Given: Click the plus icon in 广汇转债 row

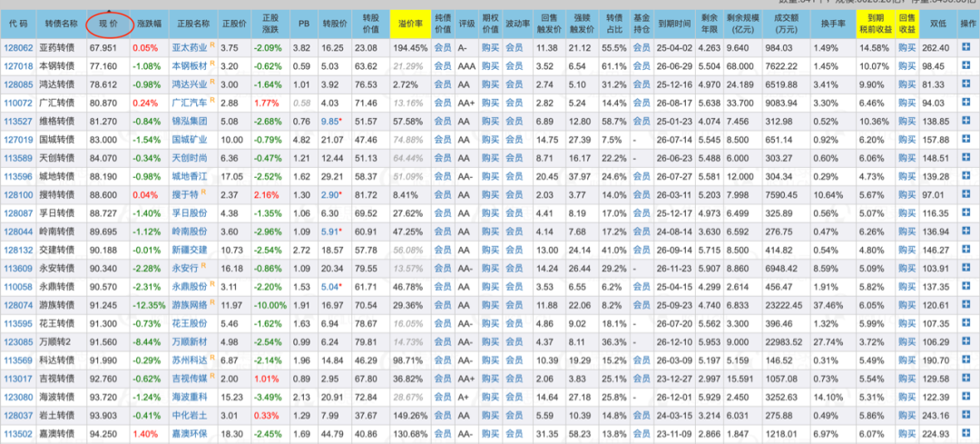Looking at the screenshot, I should click(966, 103).
